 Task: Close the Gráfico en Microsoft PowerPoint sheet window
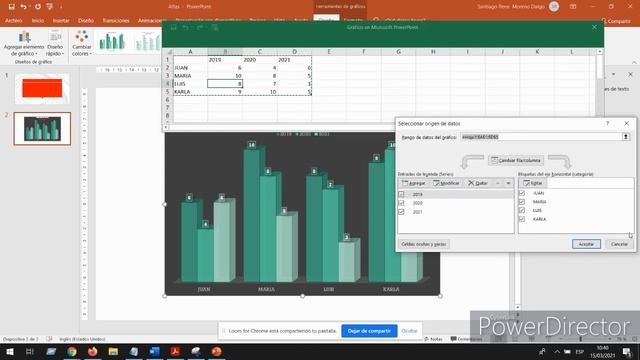click(594, 27)
